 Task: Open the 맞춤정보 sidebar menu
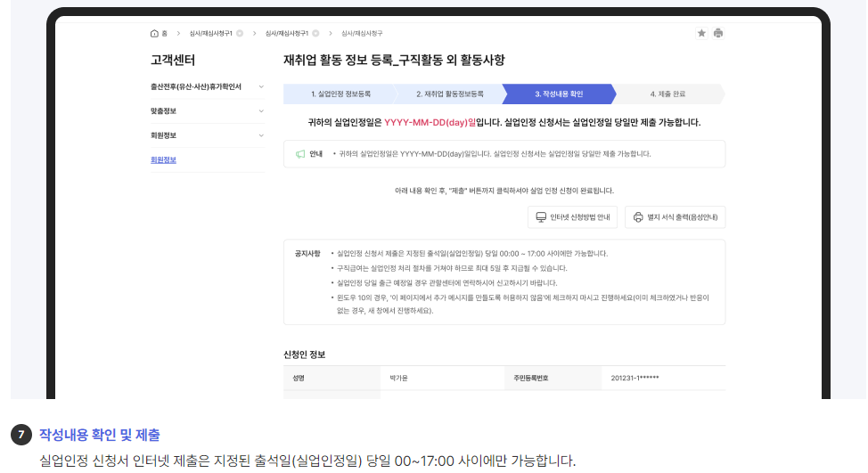[x=208, y=111]
